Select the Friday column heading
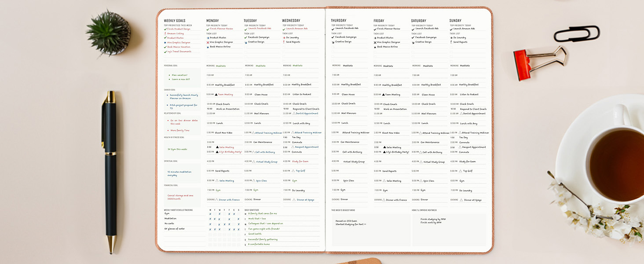Screen dimensions: 644x264 click(x=379, y=21)
